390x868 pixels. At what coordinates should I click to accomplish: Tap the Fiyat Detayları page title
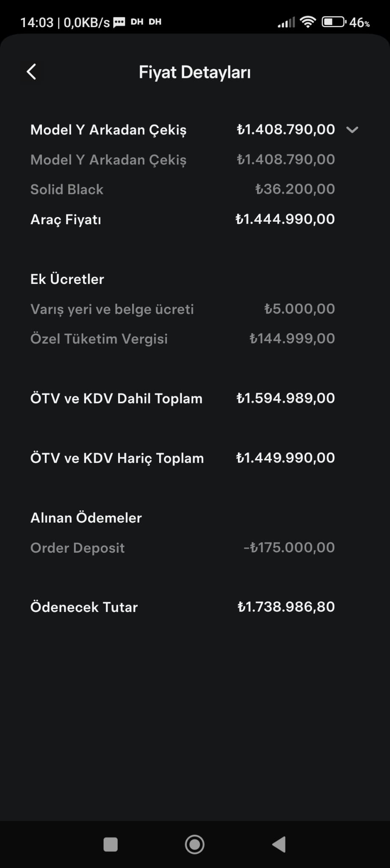tap(195, 72)
